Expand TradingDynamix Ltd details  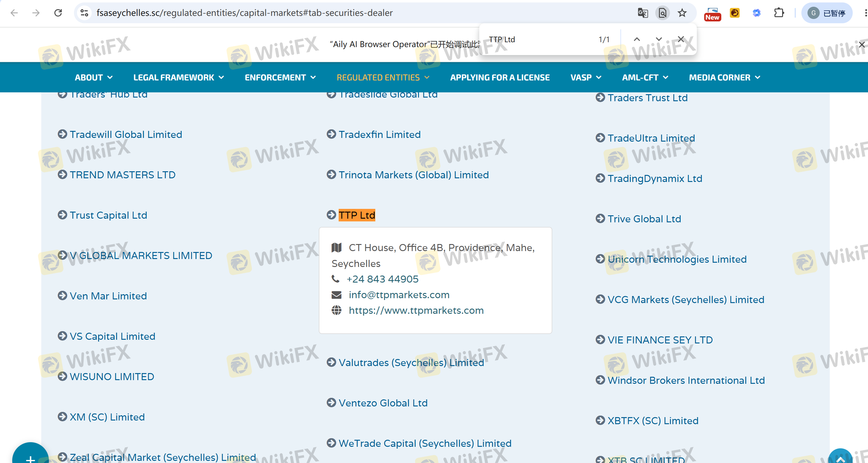coord(655,178)
